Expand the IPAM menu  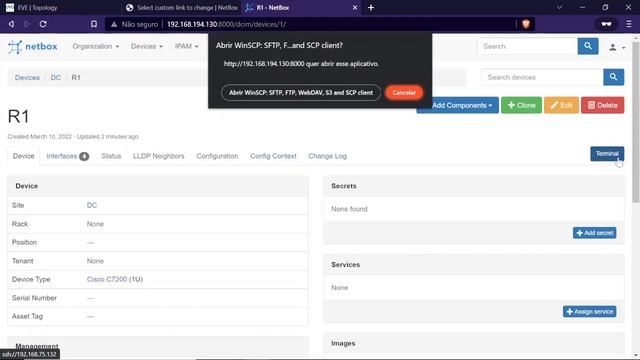187,47
